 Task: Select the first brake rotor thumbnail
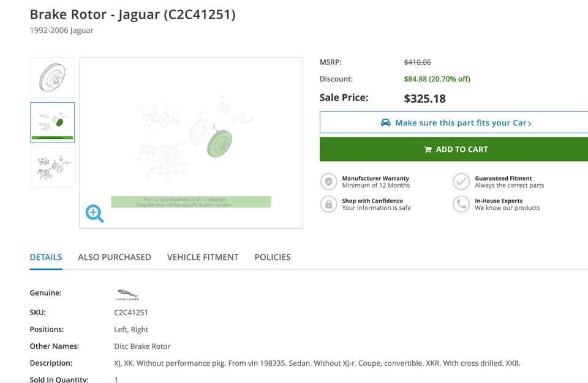point(52,78)
